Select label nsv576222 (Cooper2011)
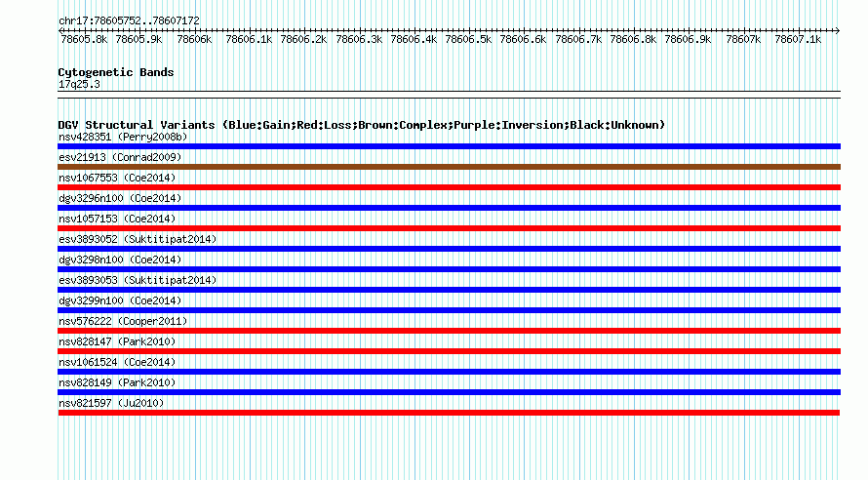868x480 pixels. [x=123, y=321]
